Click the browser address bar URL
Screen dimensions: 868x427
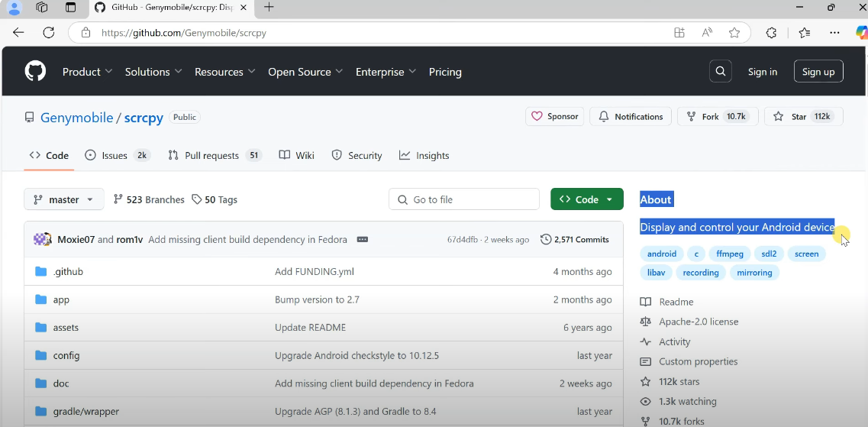[184, 33]
